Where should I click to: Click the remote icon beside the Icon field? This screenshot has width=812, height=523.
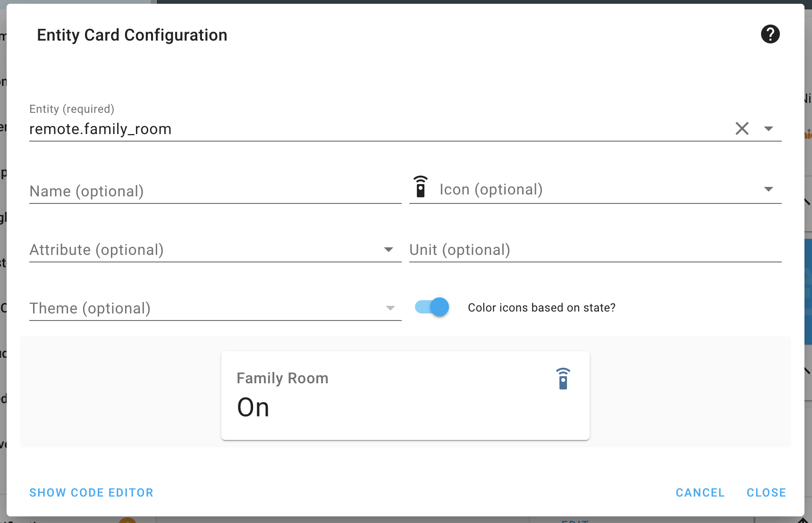(420, 187)
